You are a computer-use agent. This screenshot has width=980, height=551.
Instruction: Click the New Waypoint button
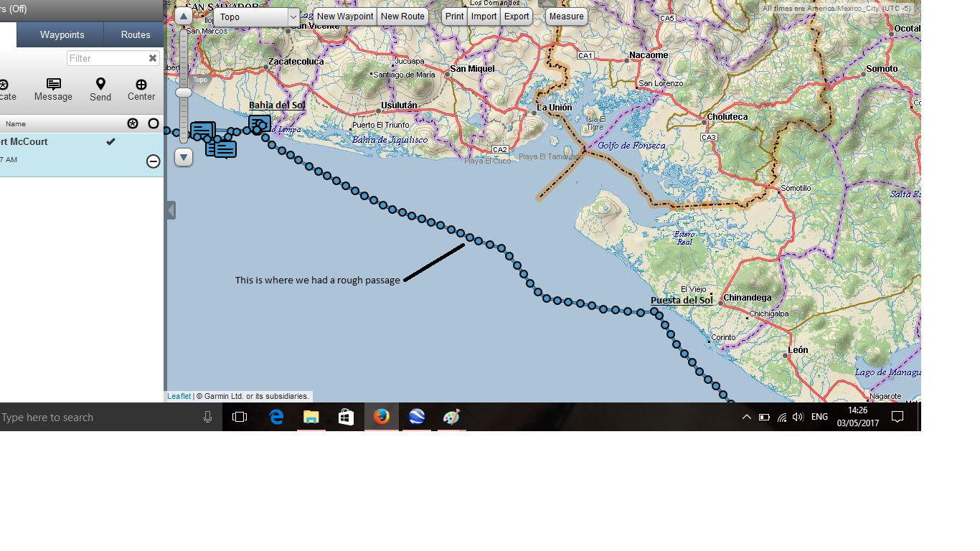(x=345, y=17)
